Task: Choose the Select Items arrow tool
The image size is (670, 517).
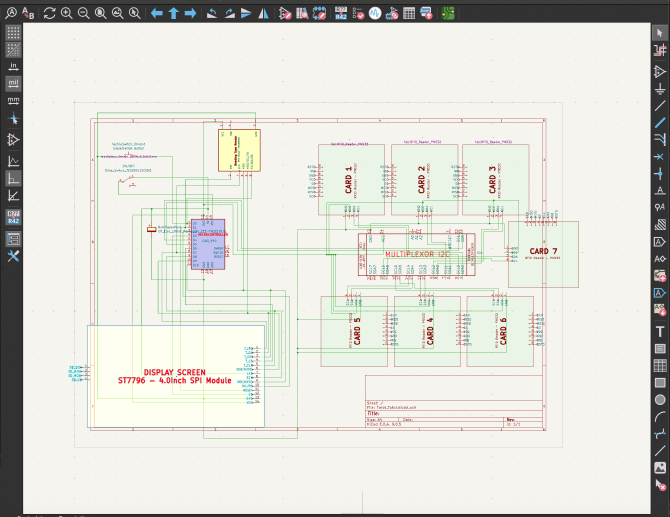Action: (x=660, y=33)
